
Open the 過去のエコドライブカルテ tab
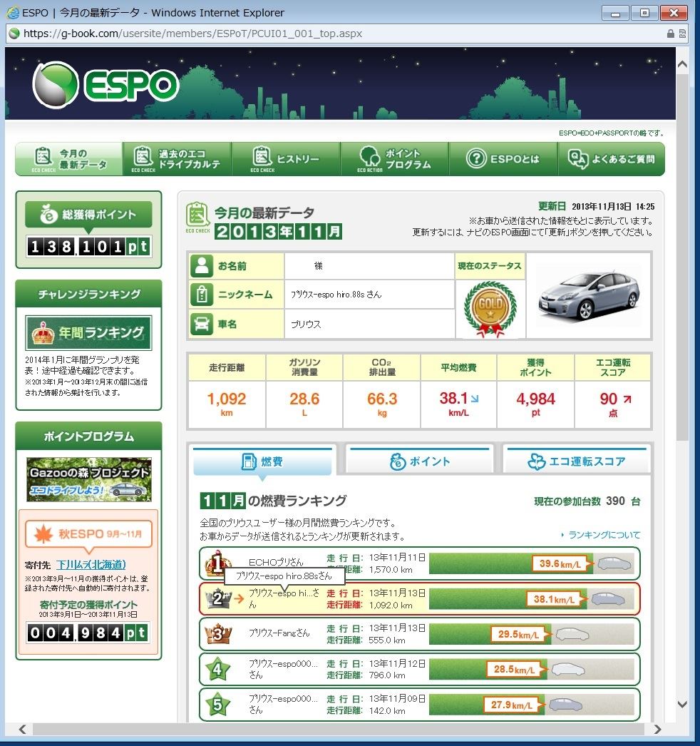177,159
